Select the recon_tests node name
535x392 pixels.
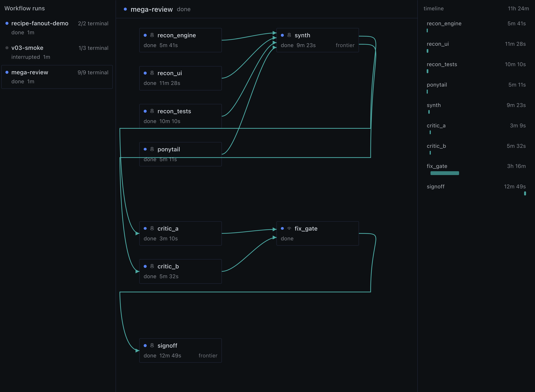pyautogui.click(x=174, y=111)
